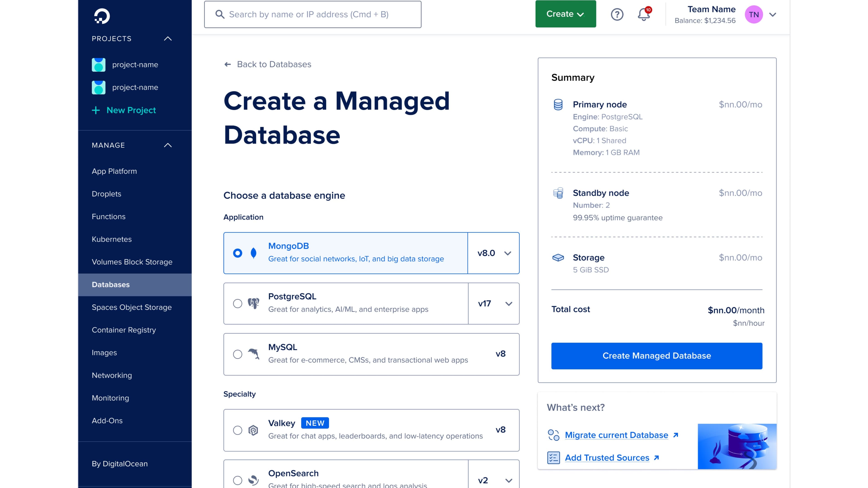The width and height of the screenshot is (868, 488).
Task: Collapse the MANAGE section chevron
Action: (168, 145)
